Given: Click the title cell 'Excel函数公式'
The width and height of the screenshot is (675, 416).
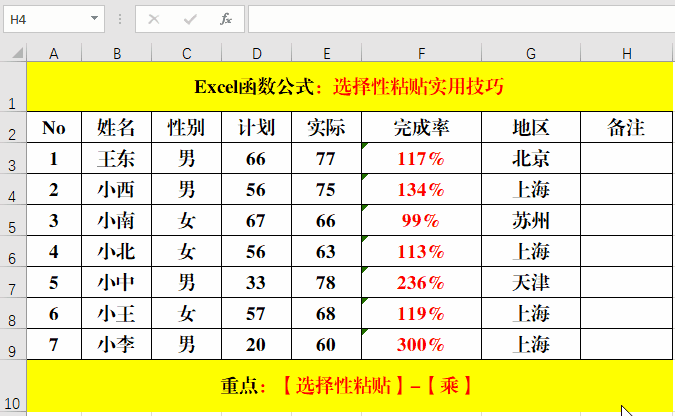Looking at the screenshot, I should (x=350, y=87).
